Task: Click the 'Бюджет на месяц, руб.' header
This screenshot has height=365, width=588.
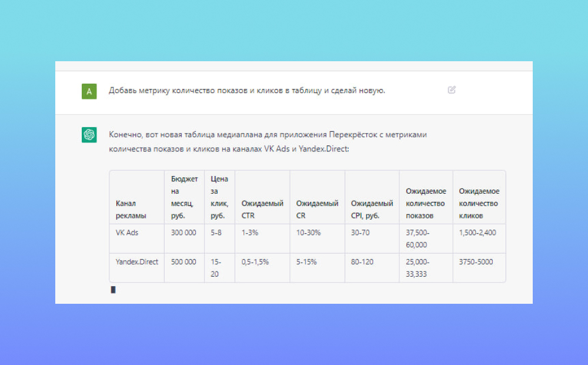Action: tap(184, 197)
